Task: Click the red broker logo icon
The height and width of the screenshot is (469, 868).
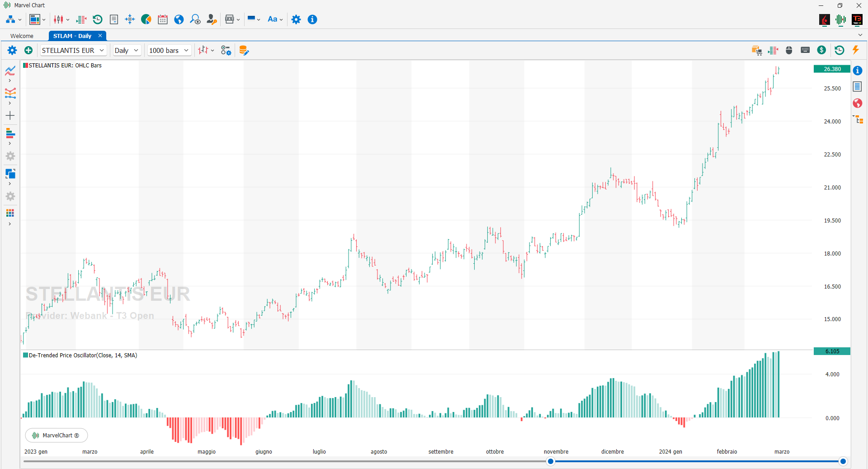Action: (x=825, y=19)
